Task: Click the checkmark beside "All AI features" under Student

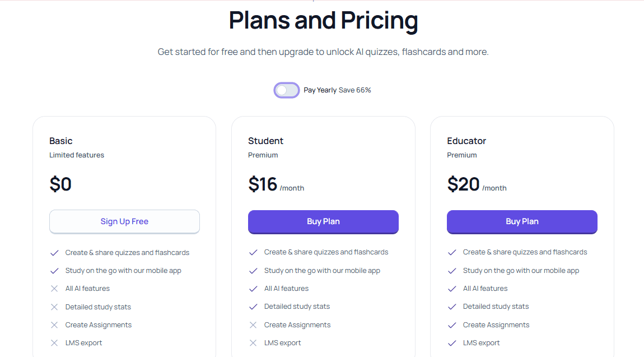Action: point(253,288)
